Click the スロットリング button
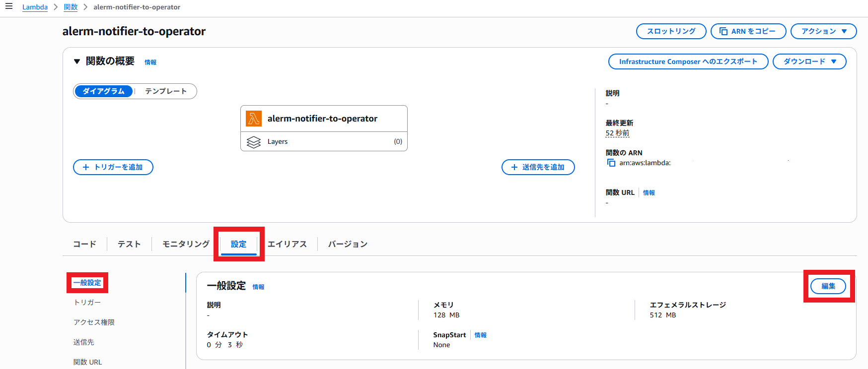 tap(671, 31)
